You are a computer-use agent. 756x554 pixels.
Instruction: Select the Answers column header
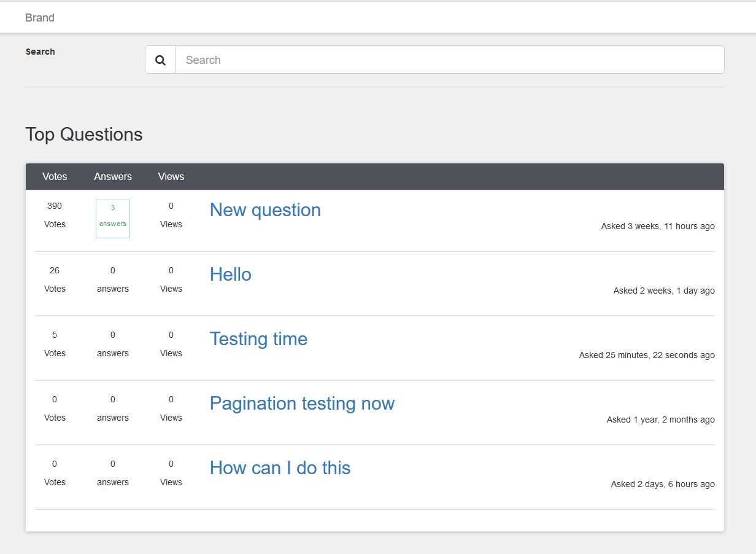click(113, 177)
